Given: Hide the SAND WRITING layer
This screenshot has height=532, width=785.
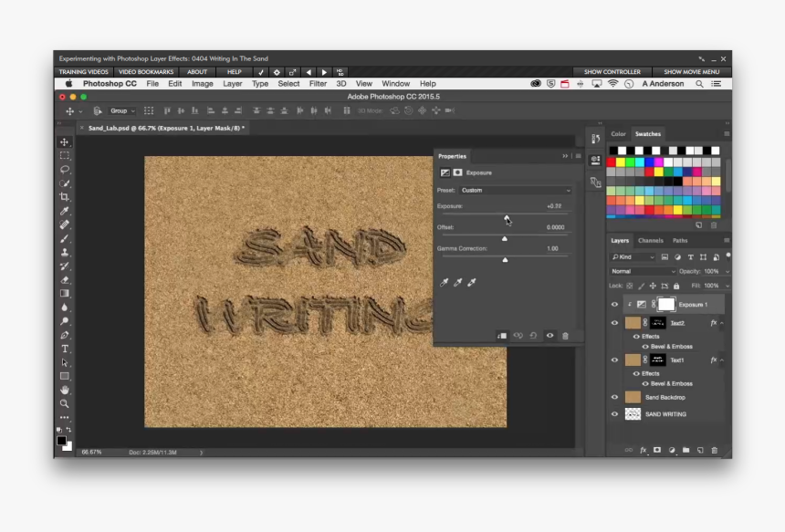Looking at the screenshot, I should coord(614,414).
